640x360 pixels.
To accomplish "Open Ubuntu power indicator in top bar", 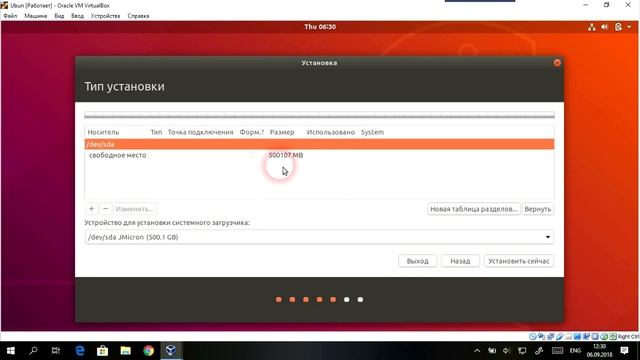I will tap(618, 27).
